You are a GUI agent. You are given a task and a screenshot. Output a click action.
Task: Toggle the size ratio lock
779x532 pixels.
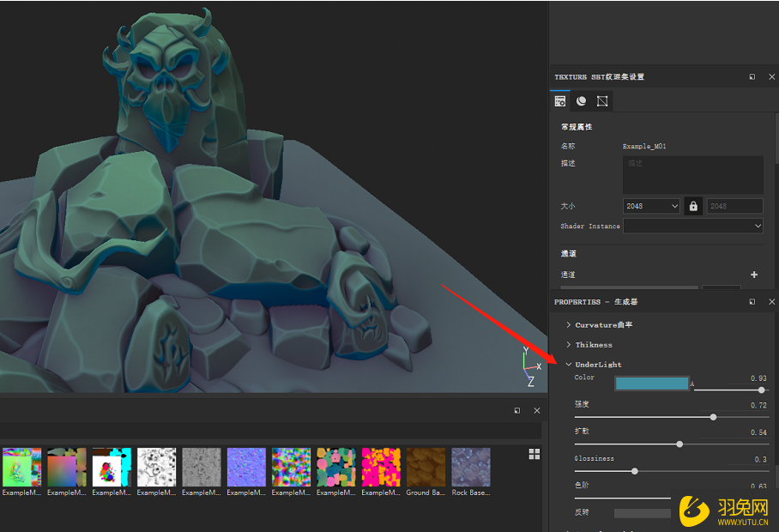coord(693,206)
